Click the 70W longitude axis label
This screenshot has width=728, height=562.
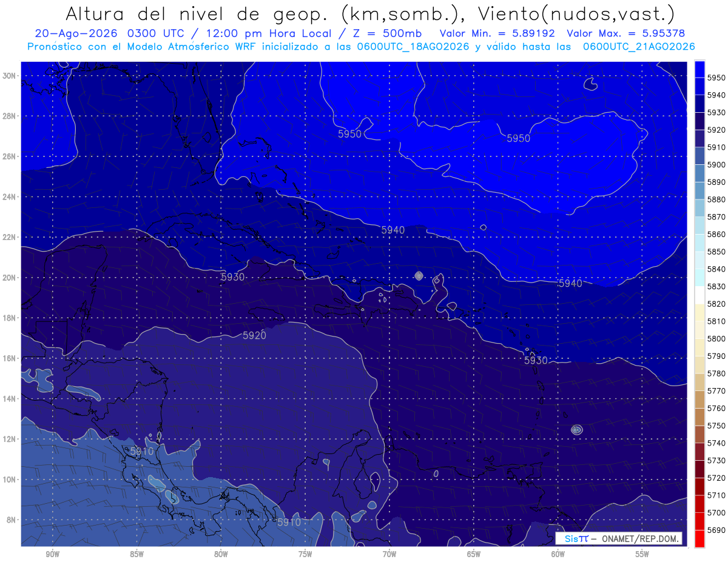[x=389, y=554]
